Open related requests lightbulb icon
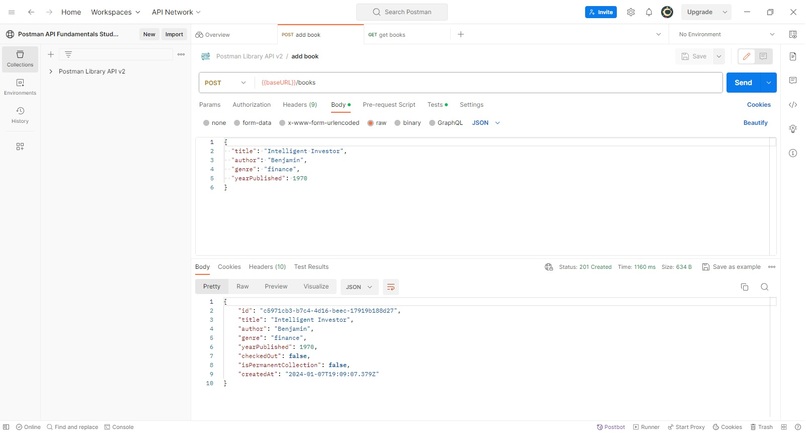Viewport: 806px width, 433px height. pyautogui.click(x=793, y=129)
